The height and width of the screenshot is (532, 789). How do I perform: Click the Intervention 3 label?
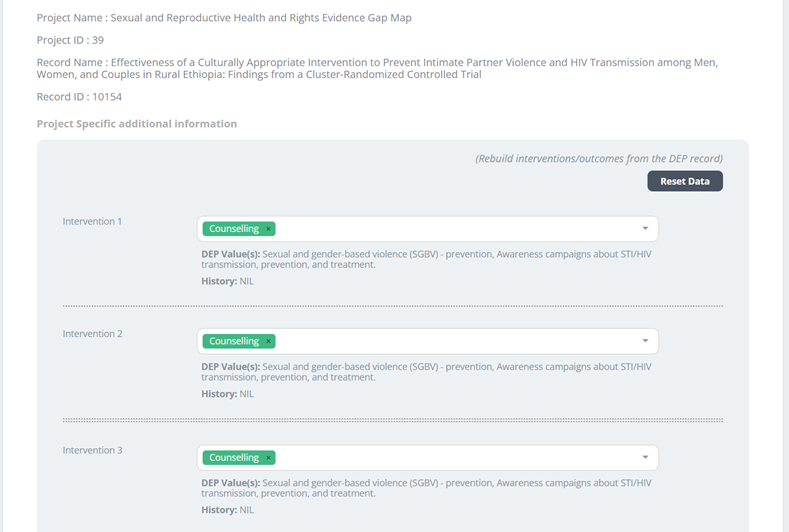(x=92, y=450)
